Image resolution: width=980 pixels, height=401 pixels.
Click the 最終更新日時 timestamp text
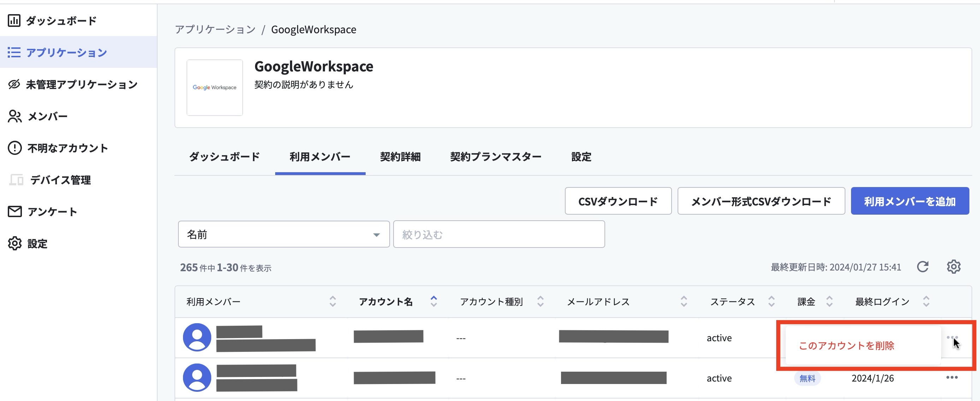(x=836, y=267)
